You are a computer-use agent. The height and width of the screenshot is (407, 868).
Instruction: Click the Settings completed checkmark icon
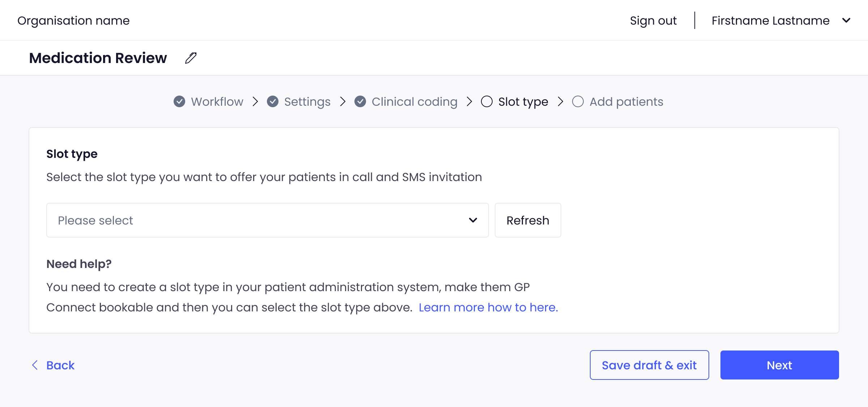point(273,102)
